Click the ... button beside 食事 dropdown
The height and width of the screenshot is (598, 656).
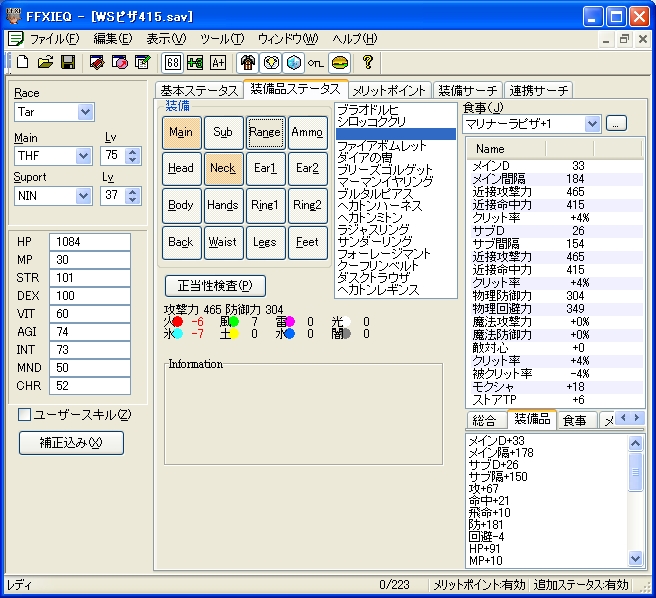pos(616,124)
